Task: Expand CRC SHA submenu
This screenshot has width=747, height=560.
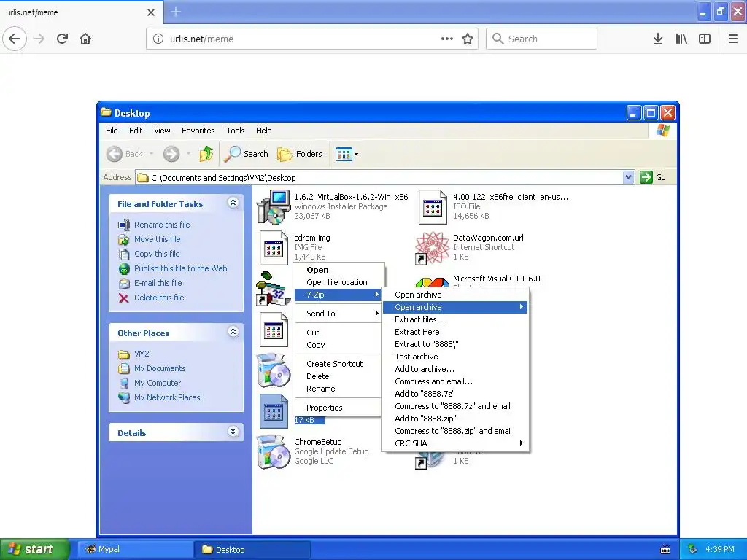Action: [x=455, y=443]
